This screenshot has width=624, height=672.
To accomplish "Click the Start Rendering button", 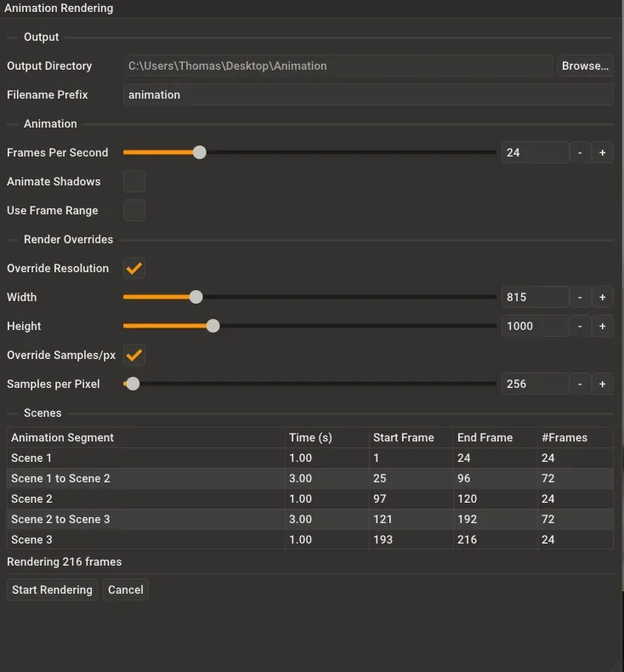I will [x=52, y=589].
